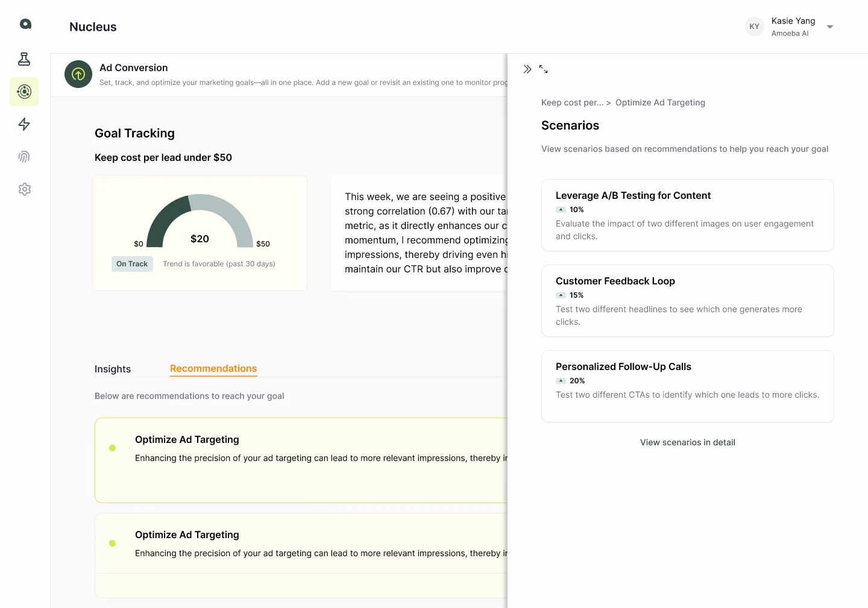This screenshot has height=608, width=868.
Task: Open Personalized Follow-Up Calls scenario card
Action: tap(688, 386)
